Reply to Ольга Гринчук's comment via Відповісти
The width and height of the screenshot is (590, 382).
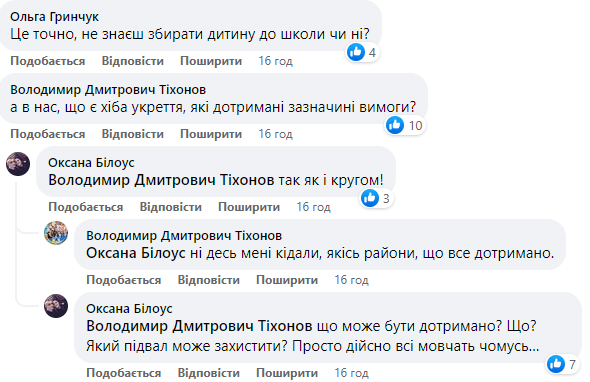[x=132, y=61]
